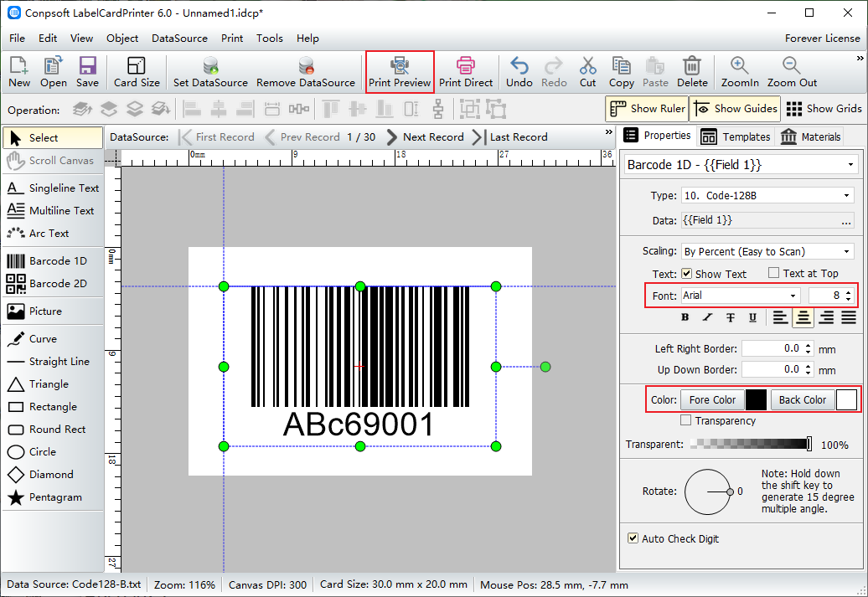Select the Straight Line tool
The width and height of the screenshot is (868, 597).
(53, 362)
